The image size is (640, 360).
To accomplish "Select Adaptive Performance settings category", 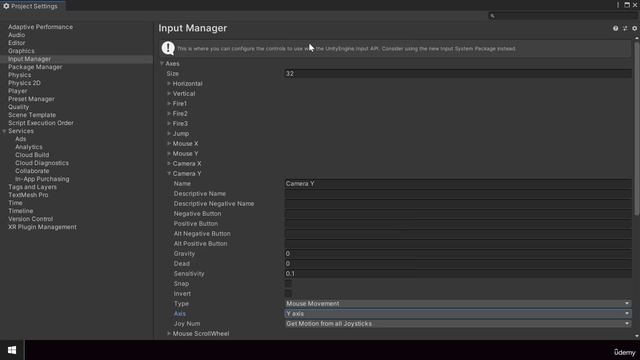I will pos(40,27).
